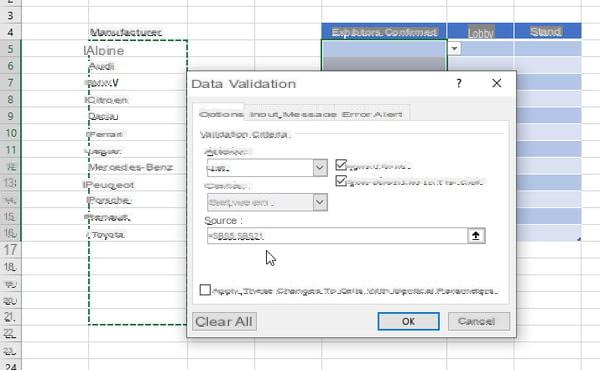Select the cell containing Porsche
The image size is (600, 370).
pos(138,200)
